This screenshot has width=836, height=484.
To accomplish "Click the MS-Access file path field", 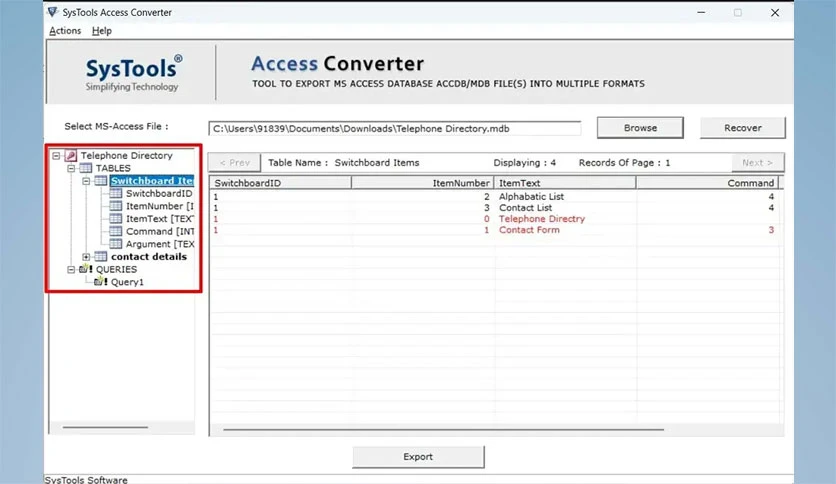I will 395,128.
